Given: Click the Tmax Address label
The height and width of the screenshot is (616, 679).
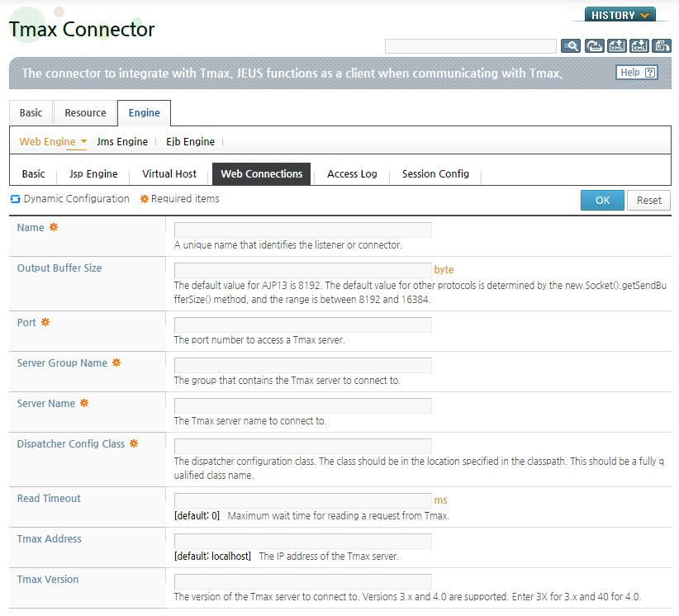Looking at the screenshot, I should click(50, 538).
